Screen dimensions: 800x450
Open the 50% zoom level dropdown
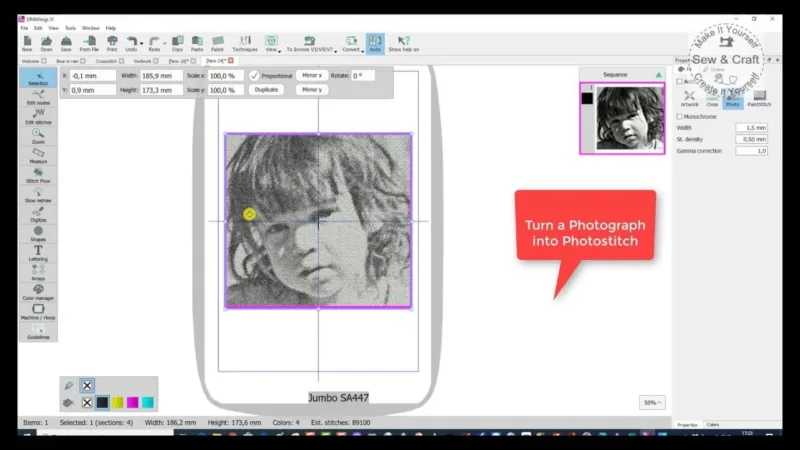pyautogui.click(x=652, y=403)
